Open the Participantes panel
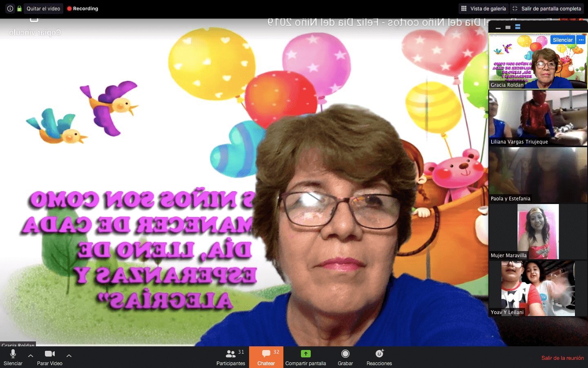Screen dimensions: 588x368 click(231, 357)
